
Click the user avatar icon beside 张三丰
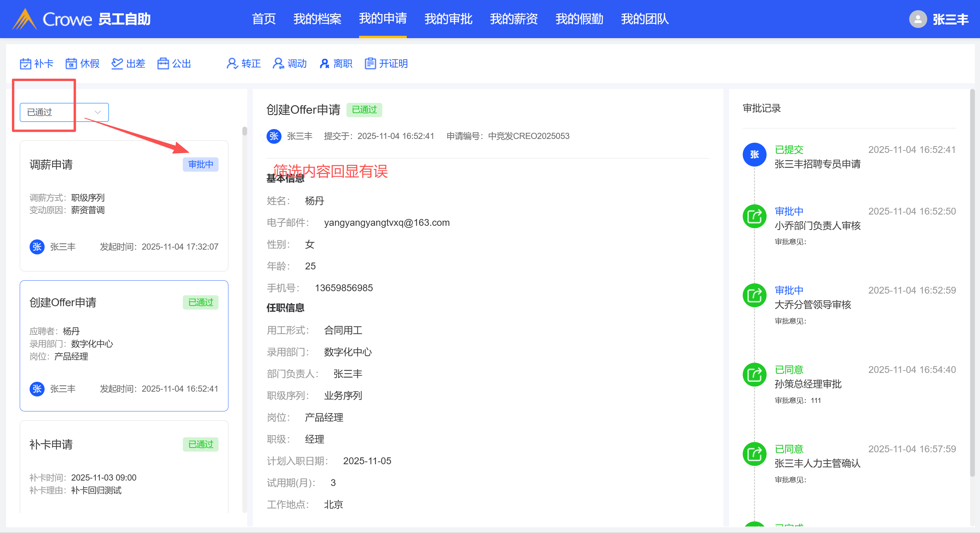pos(918,19)
